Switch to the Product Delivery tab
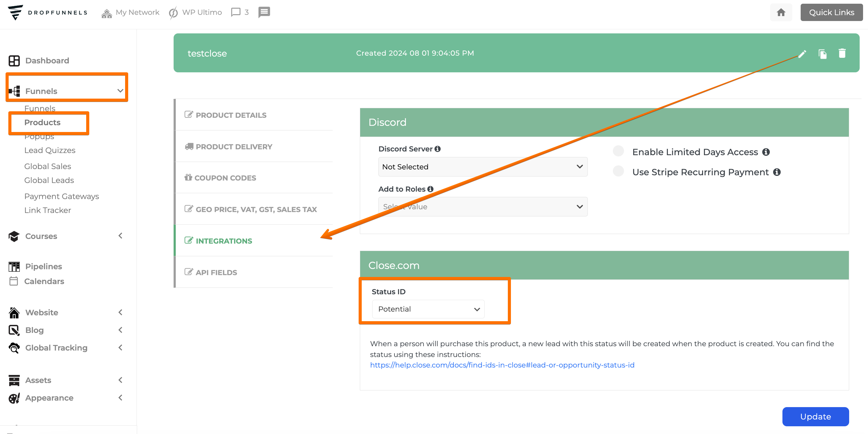This screenshot has width=868, height=434. pyautogui.click(x=254, y=146)
